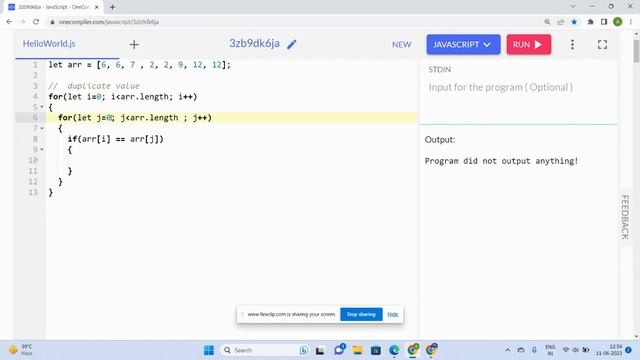Image resolution: width=640 pixels, height=360 pixels.
Task: Select the HelloWorld.js file tab
Action: [49, 44]
